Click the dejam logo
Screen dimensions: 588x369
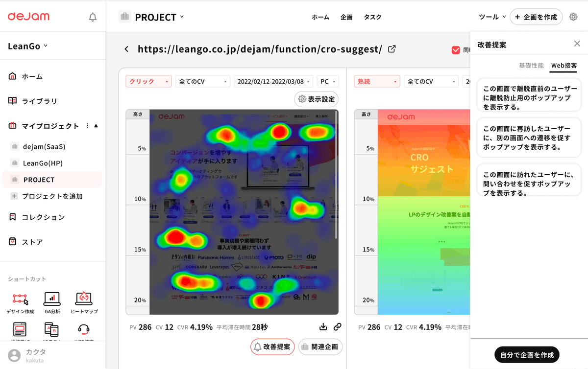click(x=28, y=17)
